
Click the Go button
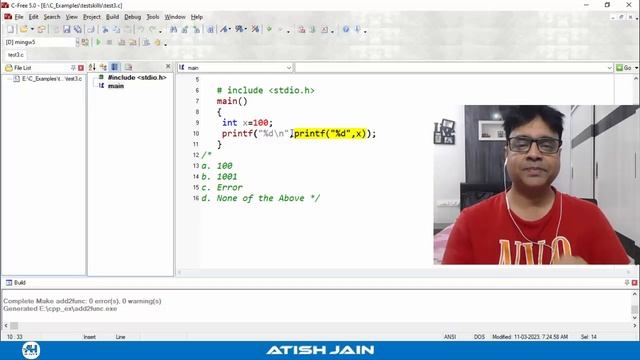tap(624, 68)
